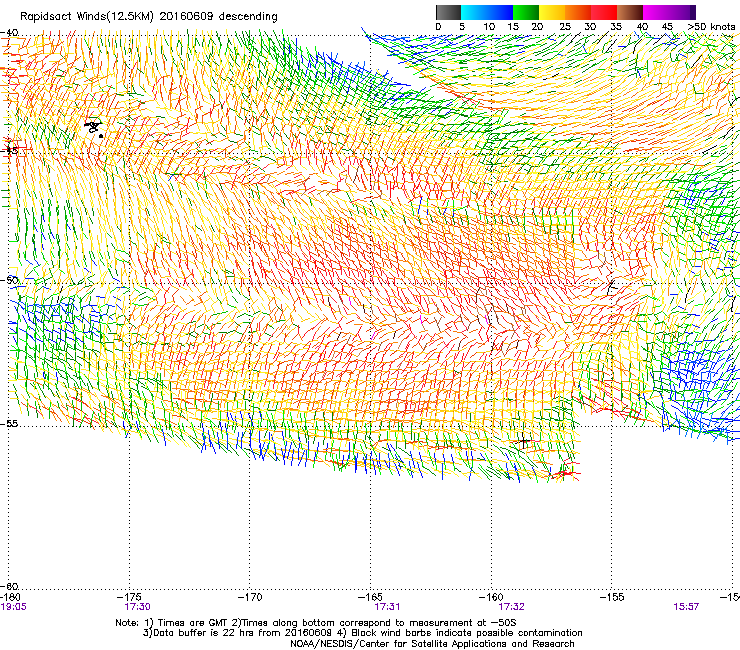Click the purple 17:31 pass time
The image size is (740, 650).
point(387,607)
